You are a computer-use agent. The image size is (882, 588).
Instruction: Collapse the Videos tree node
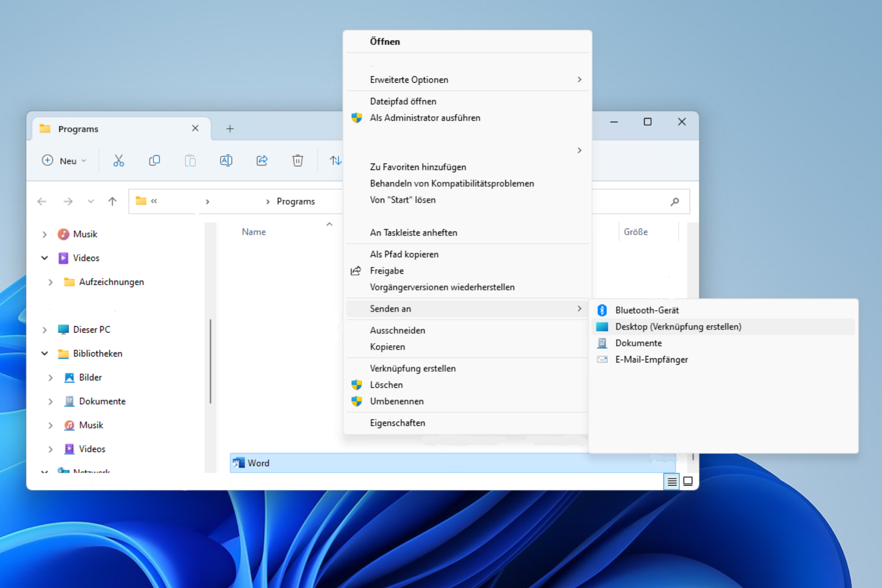[45, 258]
